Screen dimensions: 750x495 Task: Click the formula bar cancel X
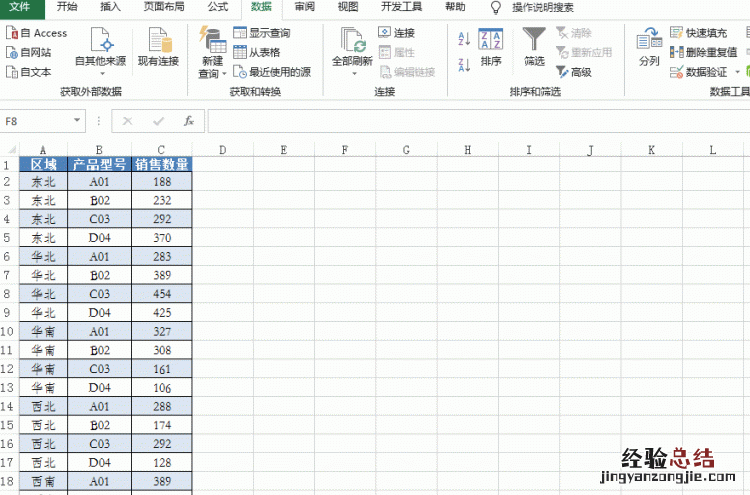127,121
